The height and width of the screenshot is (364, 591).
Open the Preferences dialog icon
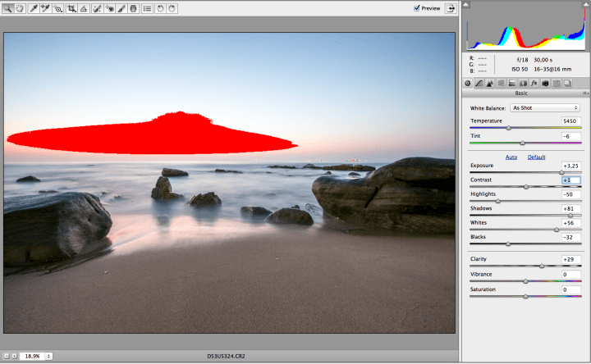click(146, 8)
